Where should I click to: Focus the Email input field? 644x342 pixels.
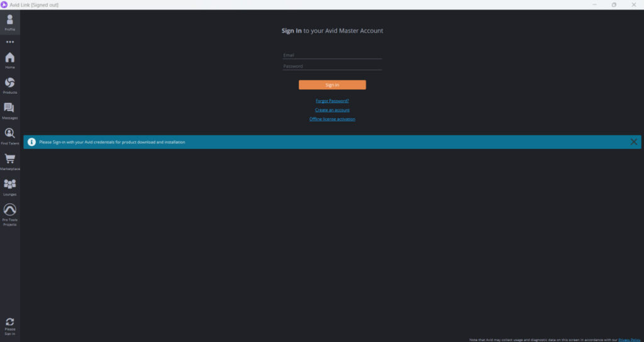(332, 55)
